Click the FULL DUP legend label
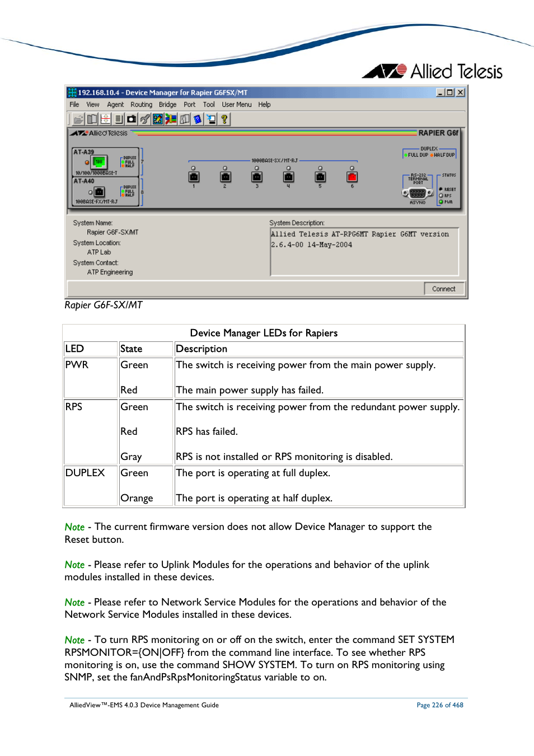 (418, 155)
